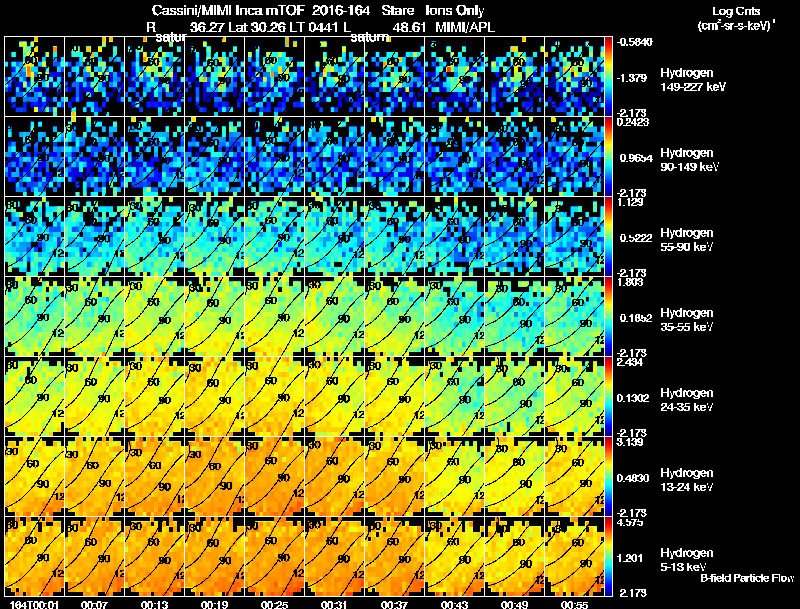
Task: Click the Cassini/MIMI Inca mTOF title
Action: tap(228, 10)
